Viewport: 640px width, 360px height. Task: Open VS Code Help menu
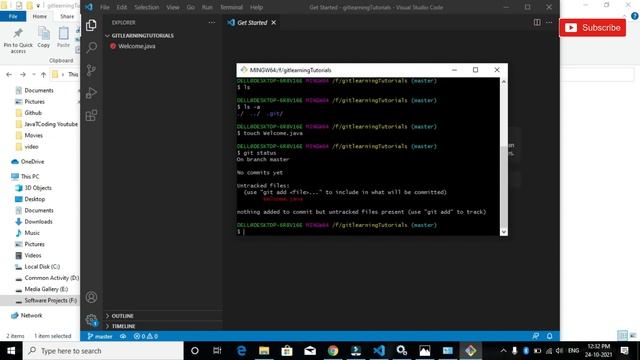tap(256, 7)
